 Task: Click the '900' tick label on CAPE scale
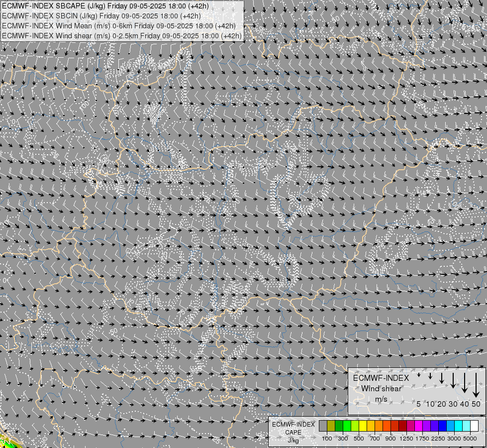[x=390, y=439]
